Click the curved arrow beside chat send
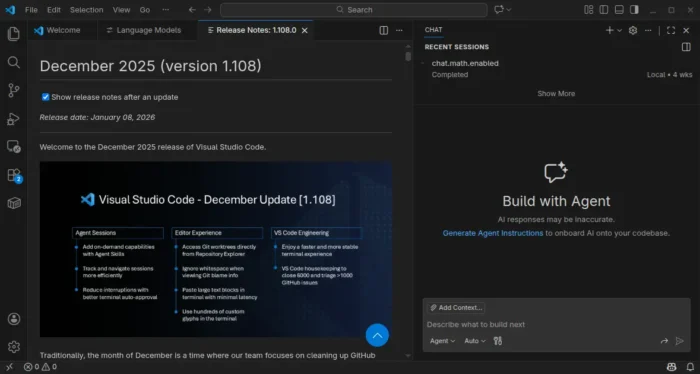The width and height of the screenshot is (700, 374). coord(664,341)
